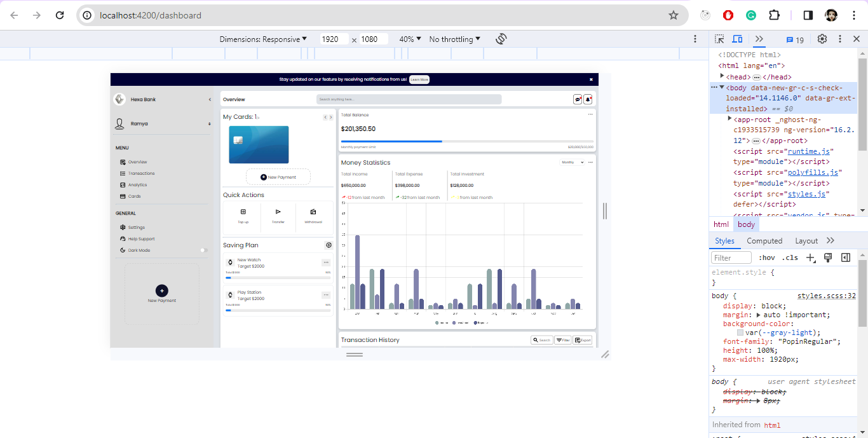
Task: Click the Hexa Bank logo
Action: pos(119,99)
